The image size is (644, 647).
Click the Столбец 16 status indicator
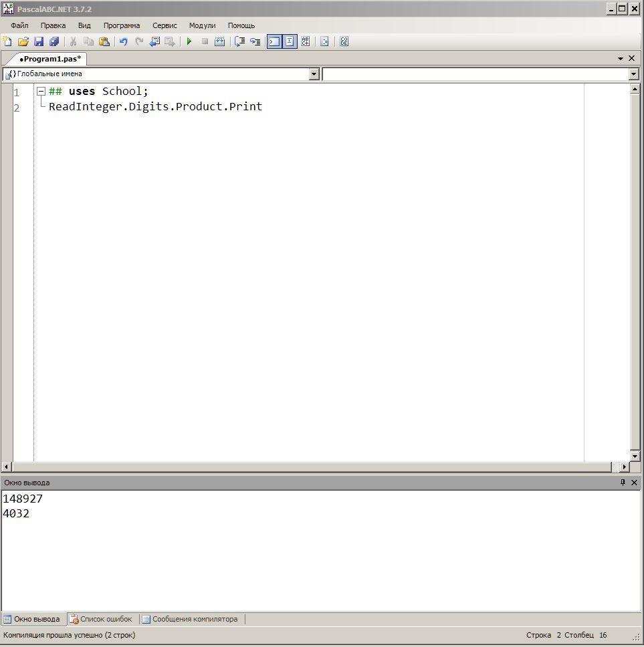585,635
